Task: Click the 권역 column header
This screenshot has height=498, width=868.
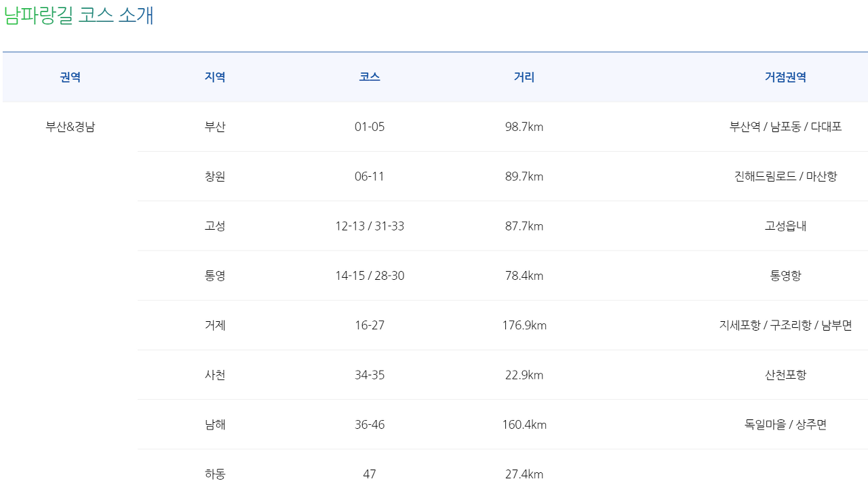Action: [x=71, y=77]
